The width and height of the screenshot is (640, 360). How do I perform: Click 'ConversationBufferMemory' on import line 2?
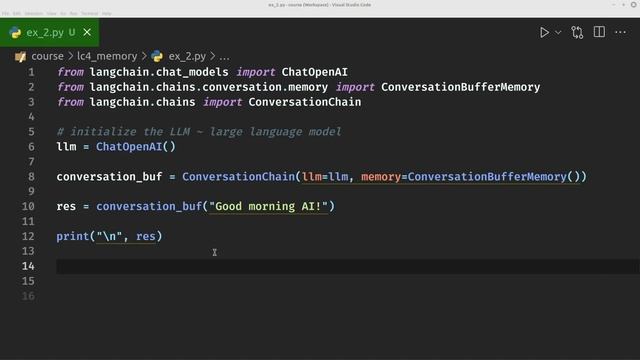(460, 87)
